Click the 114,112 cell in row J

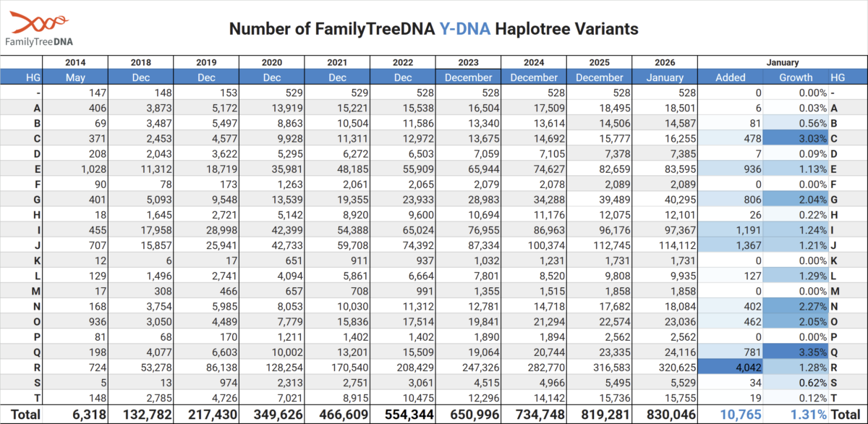tap(665, 245)
